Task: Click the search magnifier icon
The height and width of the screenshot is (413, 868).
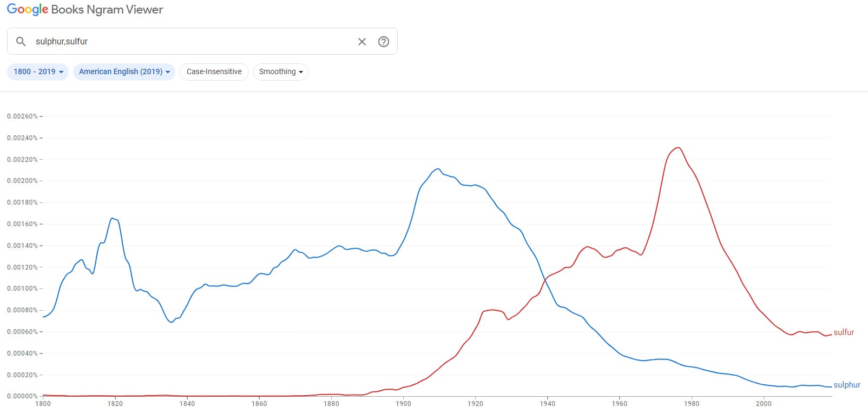Action: click(x=21, y=42)
